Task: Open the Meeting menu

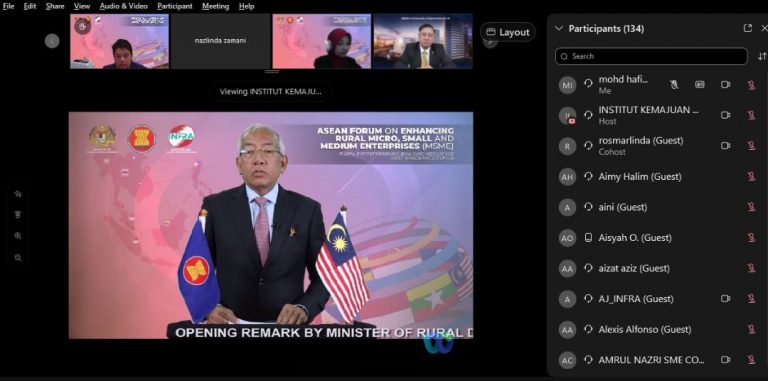Action: pos(216,6)
